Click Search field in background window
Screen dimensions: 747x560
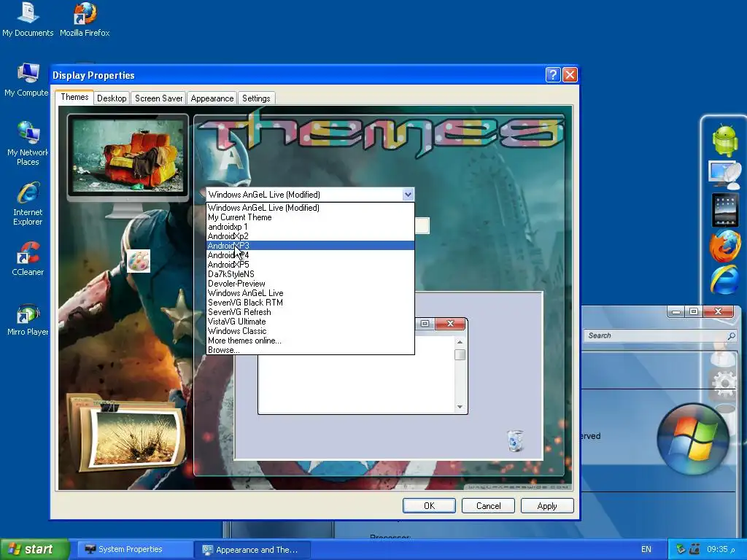click(659, 335)
